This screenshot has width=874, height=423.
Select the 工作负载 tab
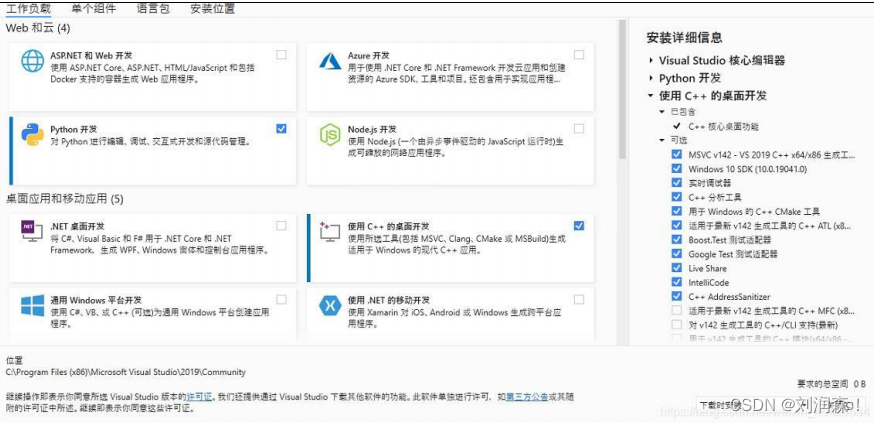click(x=28, y=9)
